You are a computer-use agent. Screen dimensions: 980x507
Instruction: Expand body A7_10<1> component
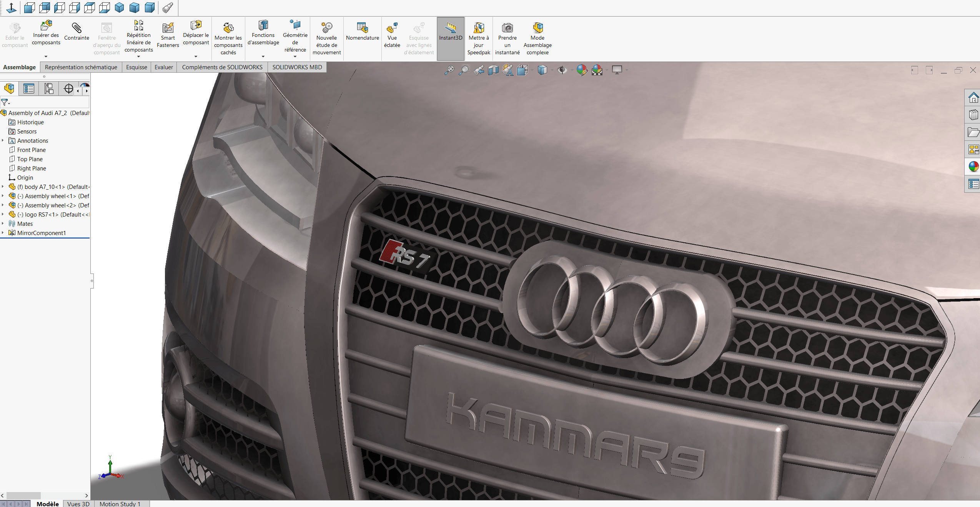point(3,187)
